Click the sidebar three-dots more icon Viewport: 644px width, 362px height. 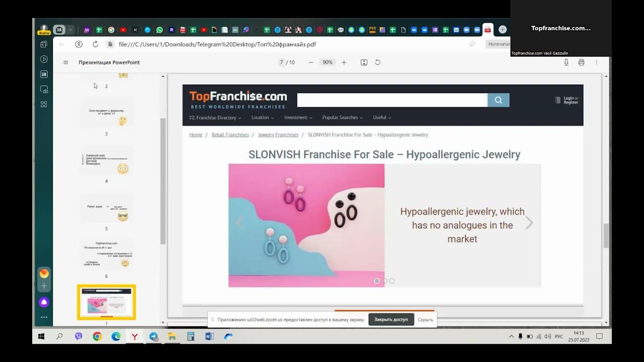pos(44,317)
